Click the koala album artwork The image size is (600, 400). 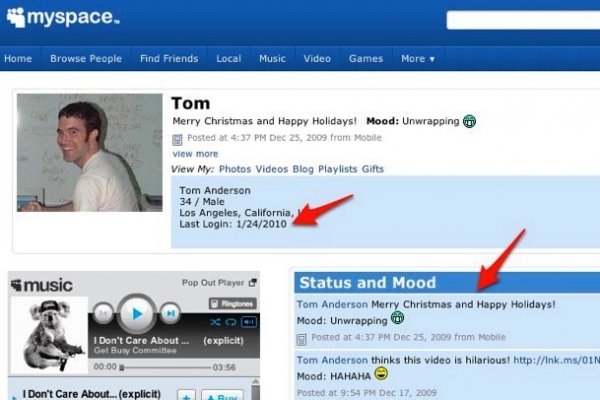[x=50, y=336]
